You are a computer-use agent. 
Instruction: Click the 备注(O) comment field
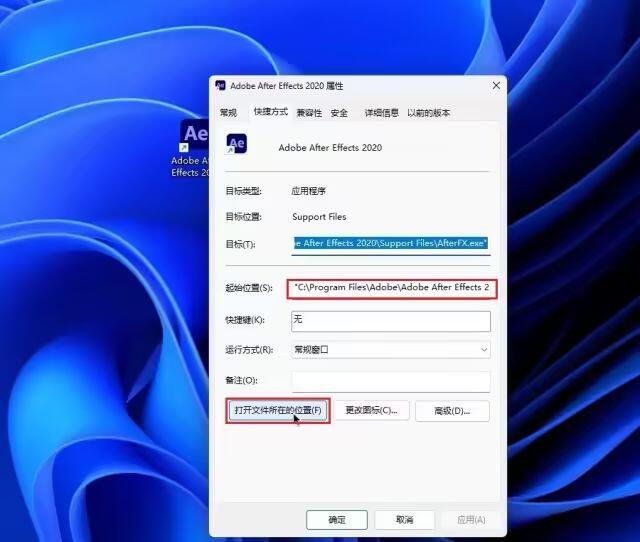coord(391,381)
